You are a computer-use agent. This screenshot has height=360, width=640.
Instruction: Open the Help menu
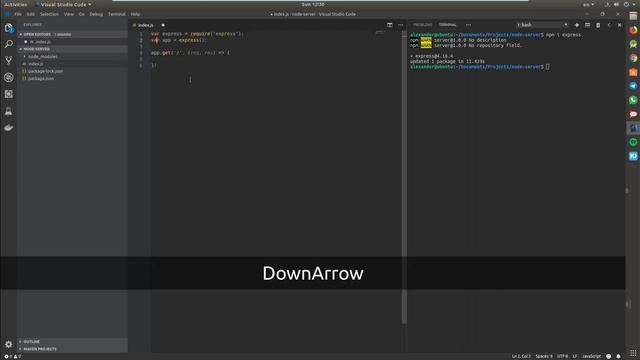click(135, 14)
